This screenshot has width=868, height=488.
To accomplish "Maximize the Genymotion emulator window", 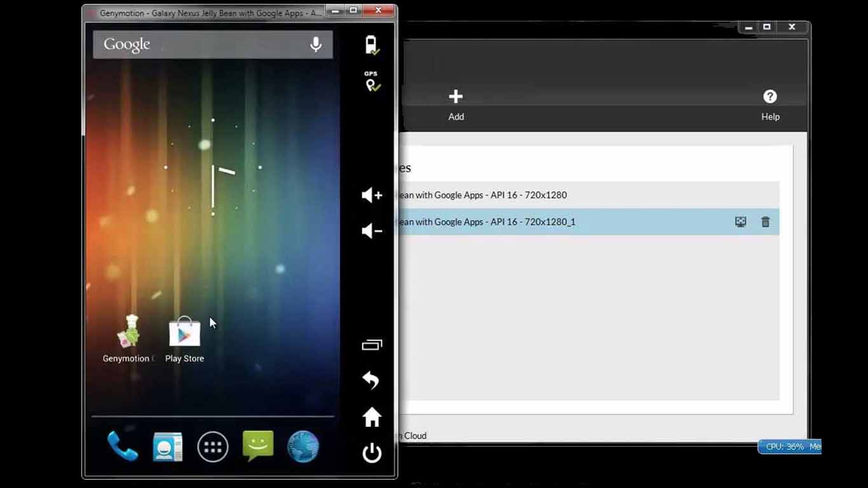I will (353, 10).
